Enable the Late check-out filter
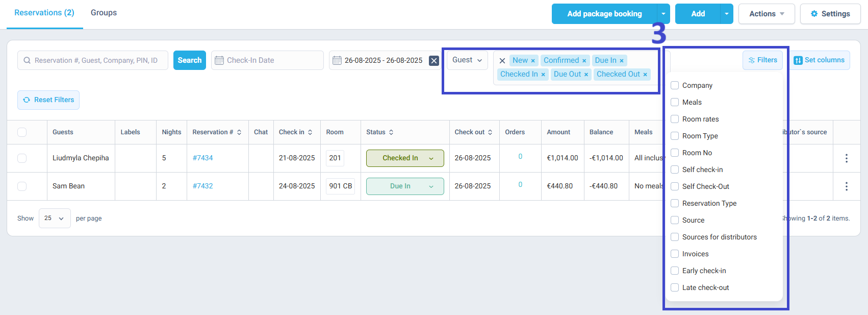Viewport: 868px width, 315px height. click(x=675, y=287)
